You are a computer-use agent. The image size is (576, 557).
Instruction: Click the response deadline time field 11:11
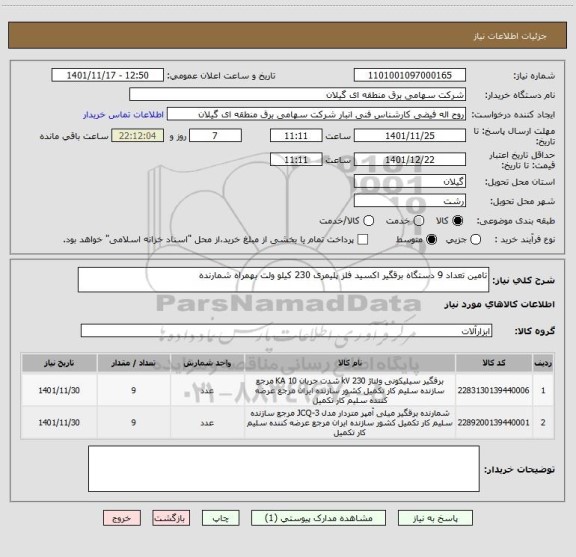(x=296, y=136)
